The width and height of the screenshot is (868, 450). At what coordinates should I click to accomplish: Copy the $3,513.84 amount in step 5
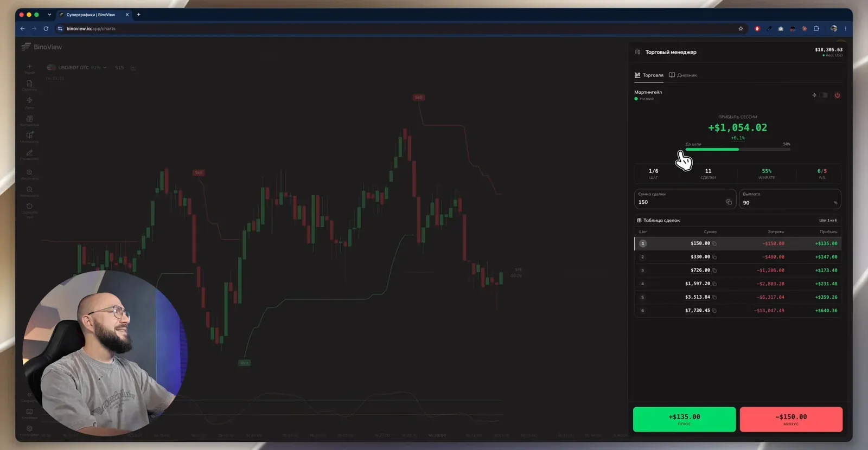[714, 297]
